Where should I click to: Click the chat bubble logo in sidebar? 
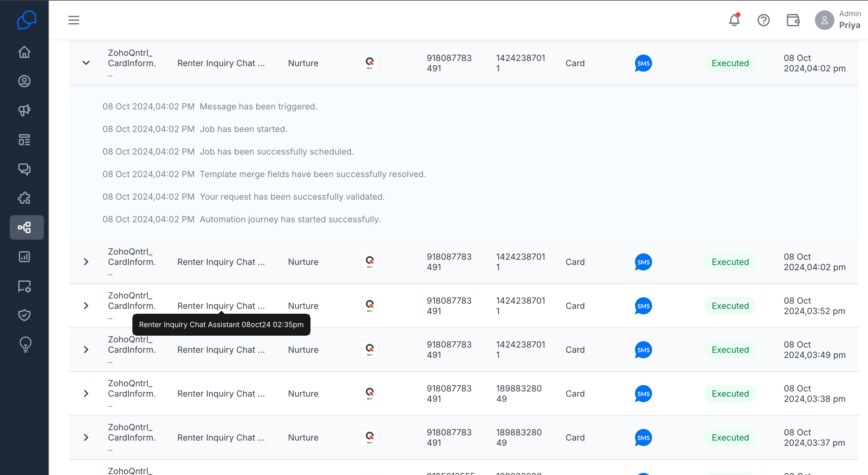click(x=27, y=20)
